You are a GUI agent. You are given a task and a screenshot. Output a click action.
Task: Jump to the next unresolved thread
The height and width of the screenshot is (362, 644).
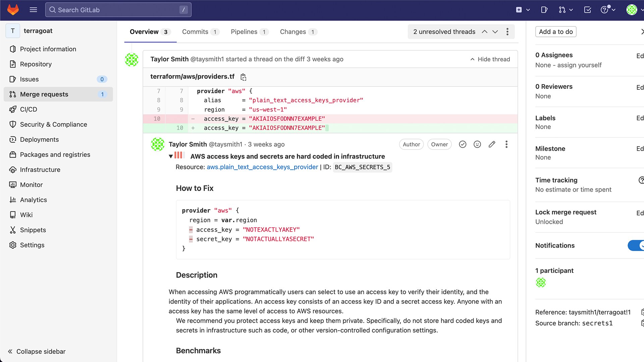pos(495,32)
